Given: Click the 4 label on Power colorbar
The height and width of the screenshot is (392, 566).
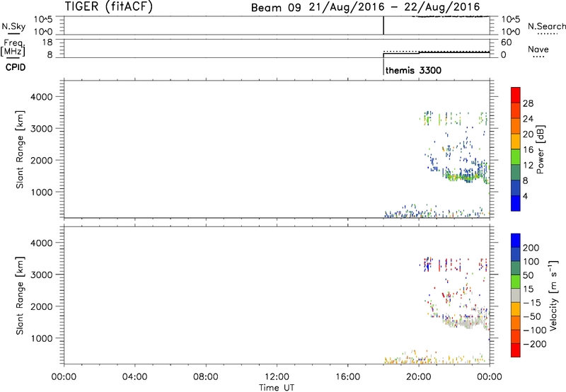Looking at the screenshot, I should pyautogui.click(x=525, y=196).
